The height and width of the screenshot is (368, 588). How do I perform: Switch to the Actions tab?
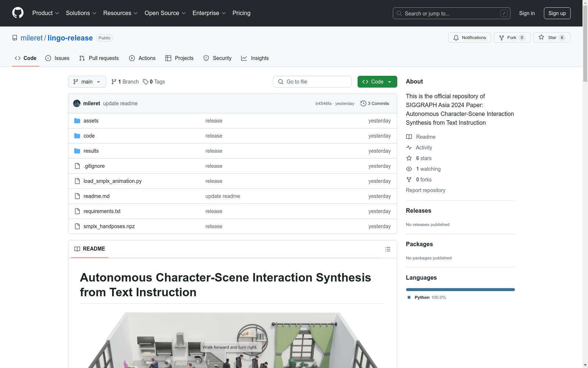[142, 58]
